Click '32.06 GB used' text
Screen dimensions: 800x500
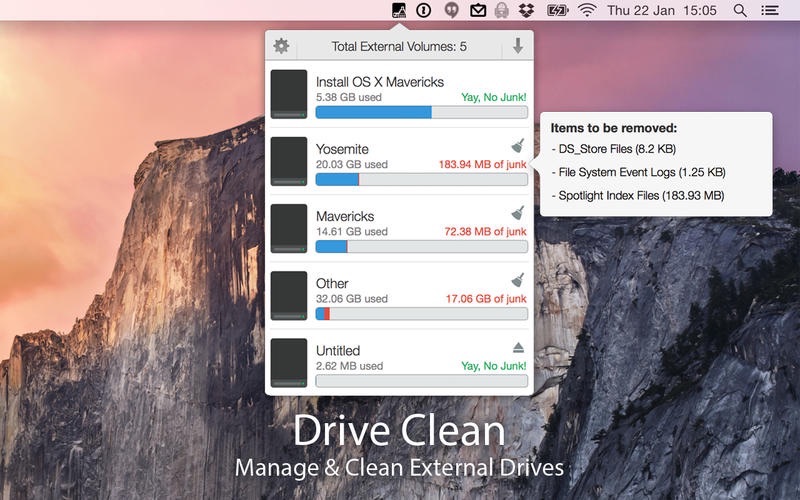(x=352, y=298)
